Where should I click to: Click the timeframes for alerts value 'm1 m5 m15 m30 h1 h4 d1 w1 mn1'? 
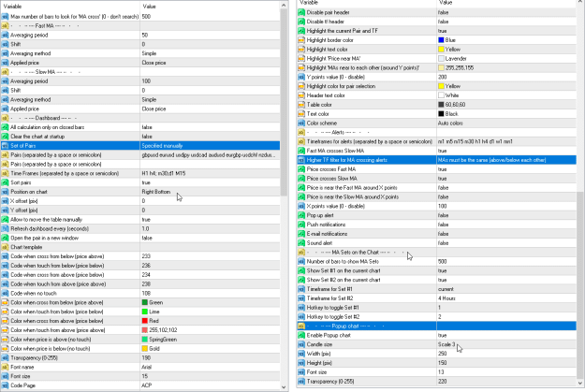point(475,141)
